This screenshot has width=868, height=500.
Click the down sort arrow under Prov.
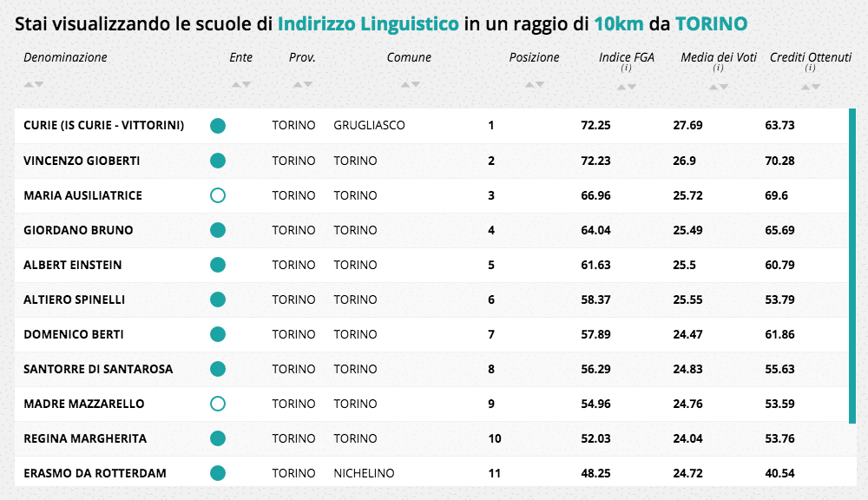pos(309,84)
